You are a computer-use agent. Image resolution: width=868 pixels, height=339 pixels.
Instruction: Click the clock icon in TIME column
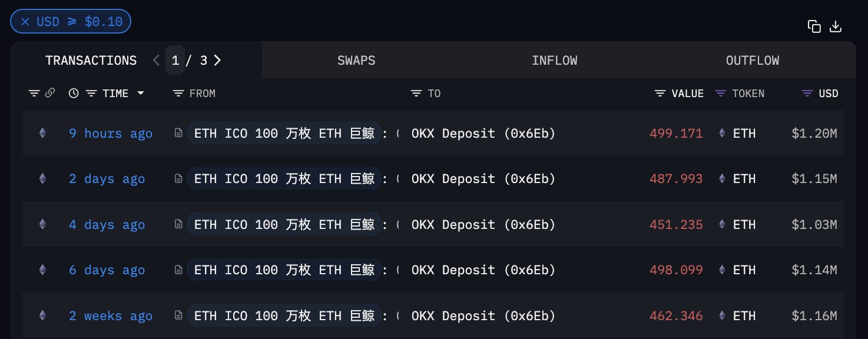click(x=73, y=93)
